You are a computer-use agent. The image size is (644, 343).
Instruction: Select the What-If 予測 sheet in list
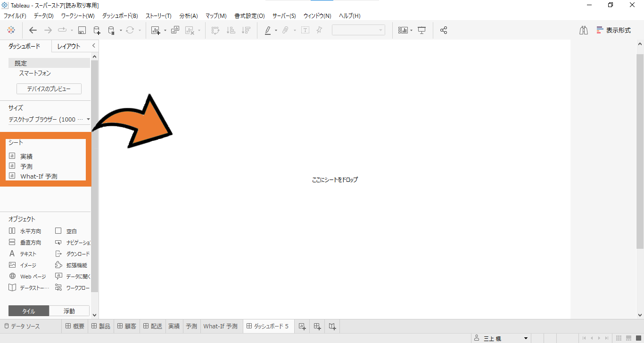[39, 176]
